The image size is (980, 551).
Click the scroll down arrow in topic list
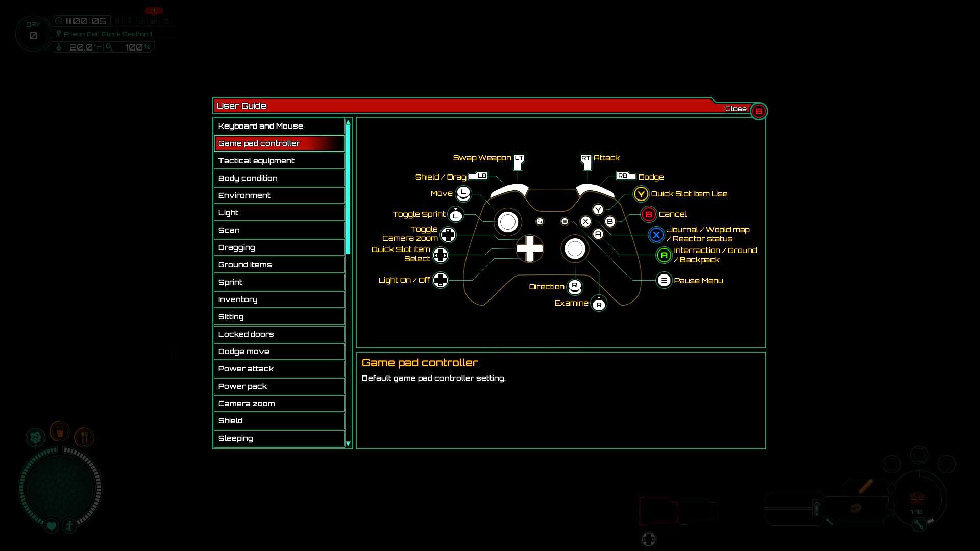click(x=348, y=444)
